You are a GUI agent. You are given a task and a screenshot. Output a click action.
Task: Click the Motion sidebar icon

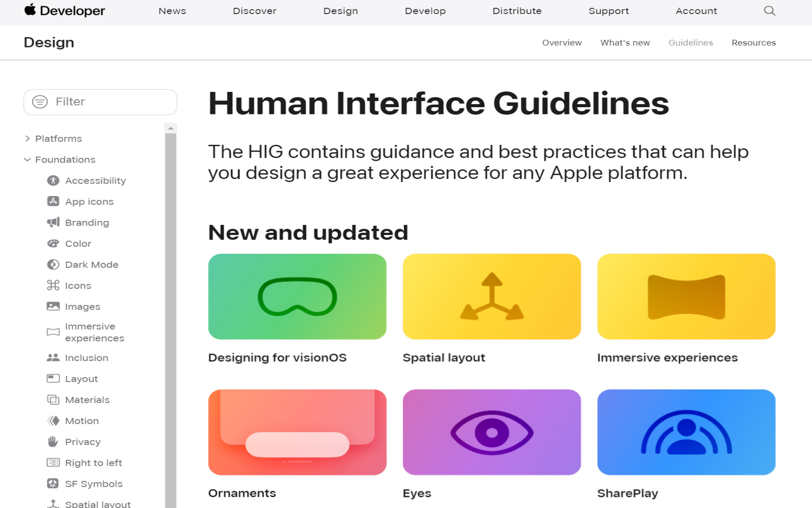point(53,420)
